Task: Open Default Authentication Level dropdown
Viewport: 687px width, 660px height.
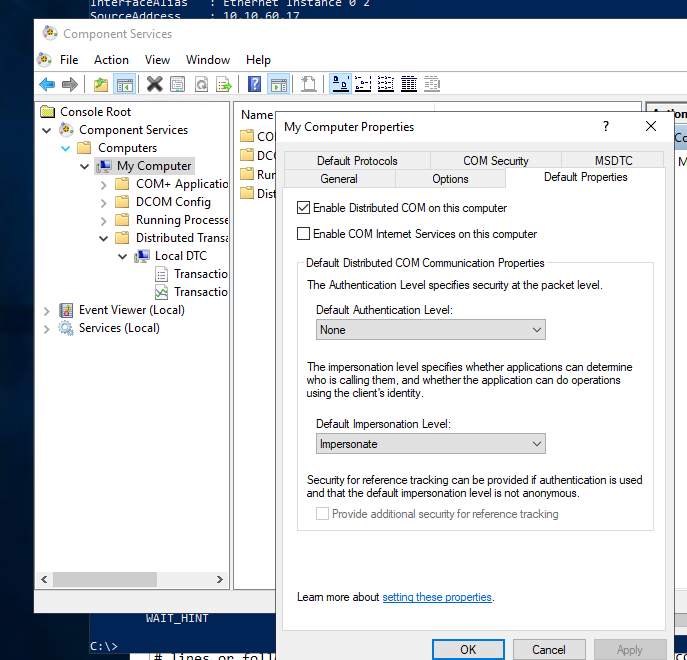Action: click(x=431, y=330)
